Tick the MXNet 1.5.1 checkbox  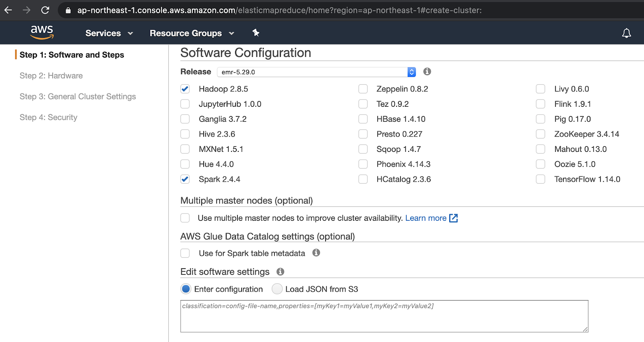pyautogui.click(x=185, y=149)
